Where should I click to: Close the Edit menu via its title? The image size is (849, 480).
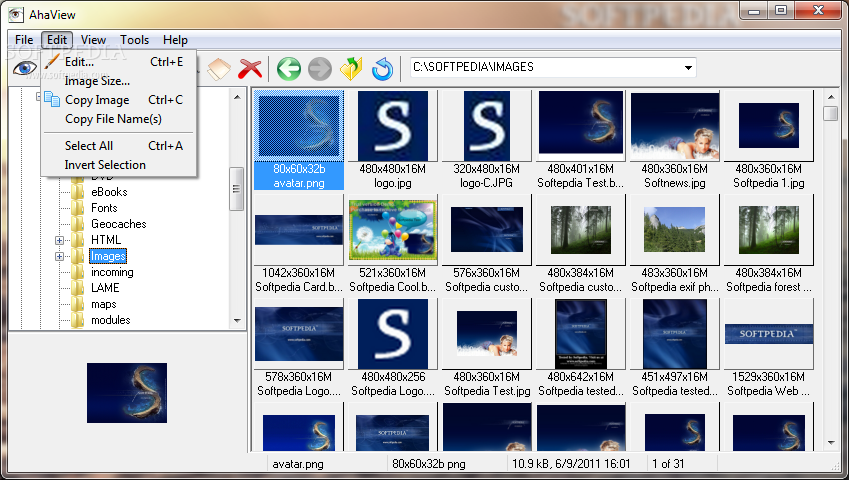(x=57, y=40)
